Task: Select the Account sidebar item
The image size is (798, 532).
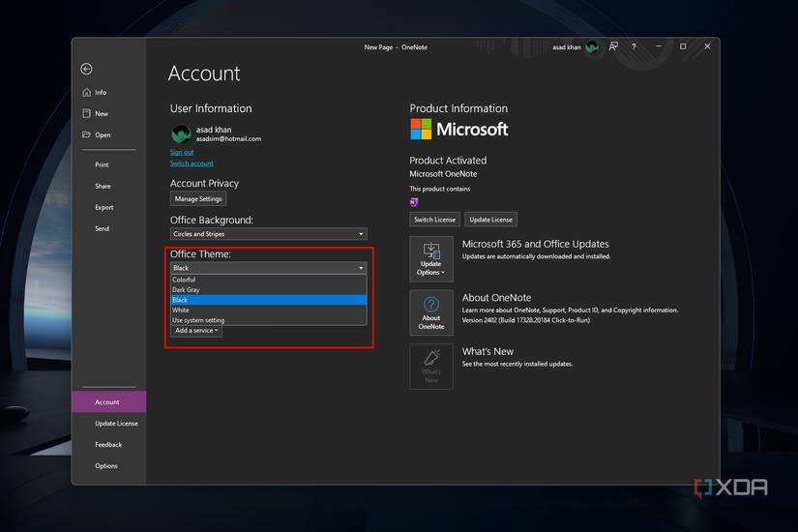Action: 109,401
